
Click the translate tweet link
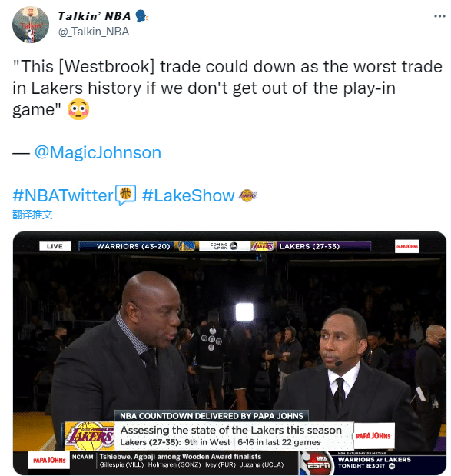pyautogui.click(x=32, y=215)
